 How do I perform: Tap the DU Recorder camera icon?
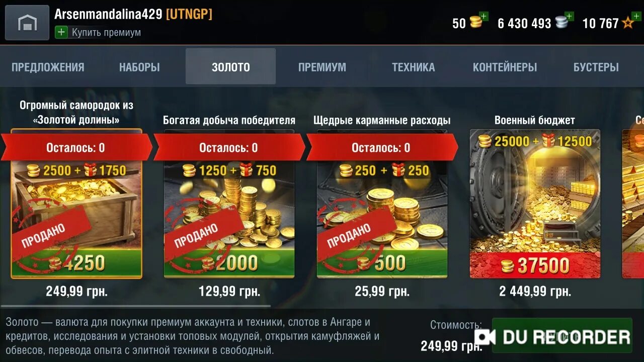click(x=485, y=336)
